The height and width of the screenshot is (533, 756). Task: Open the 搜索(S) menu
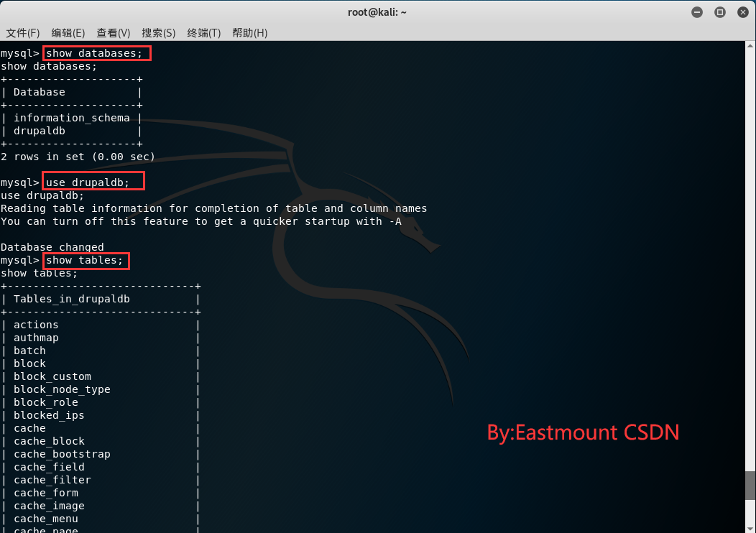(x=159, y=33)
